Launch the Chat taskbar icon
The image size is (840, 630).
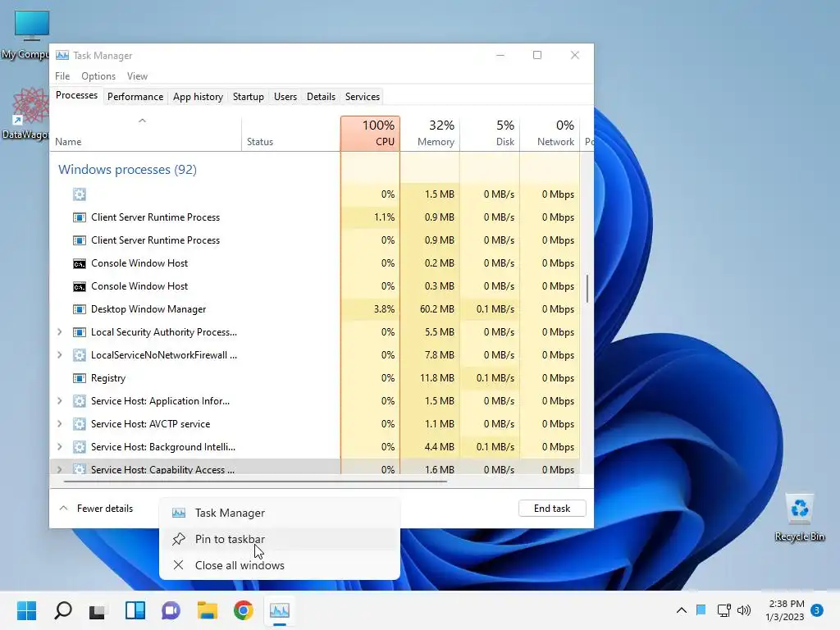click(x=171, y=610)
